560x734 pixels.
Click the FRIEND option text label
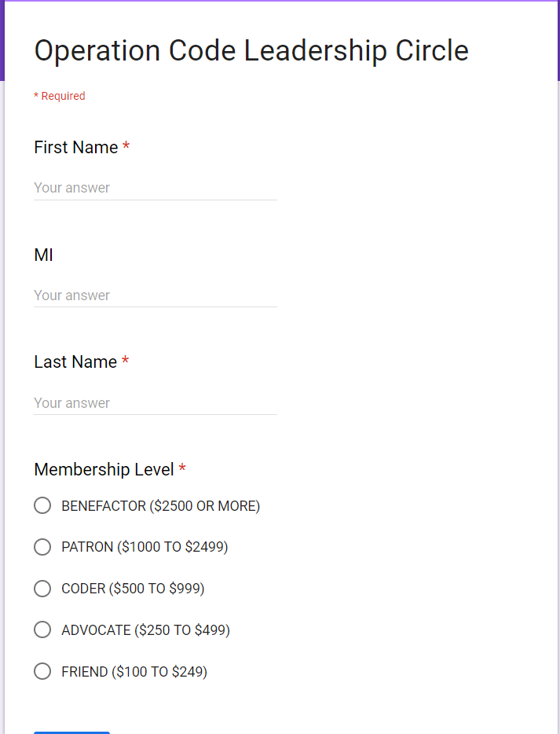[134, 671]
